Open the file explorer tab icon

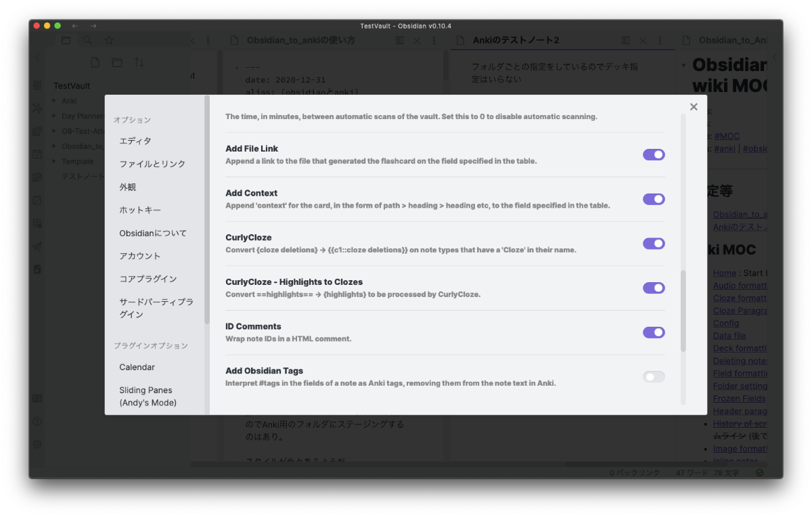click(66, 41)
